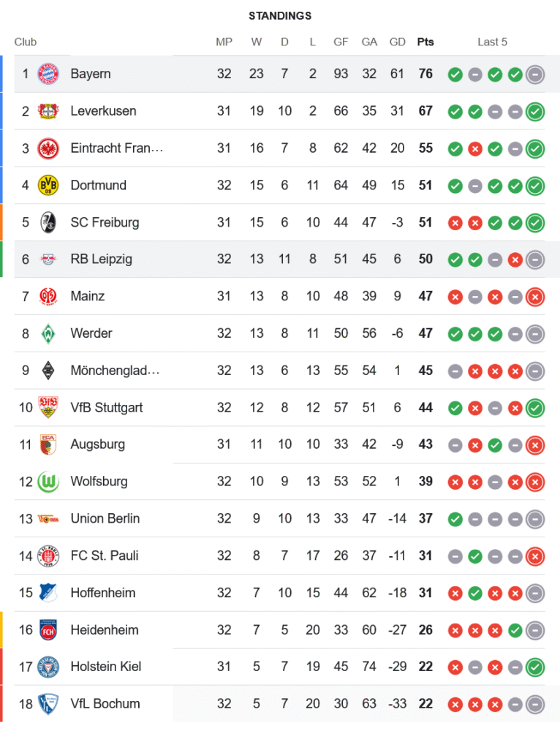Sort table by GD column header
The width and height of the screenshot is (560, 731).
(397, 42)
